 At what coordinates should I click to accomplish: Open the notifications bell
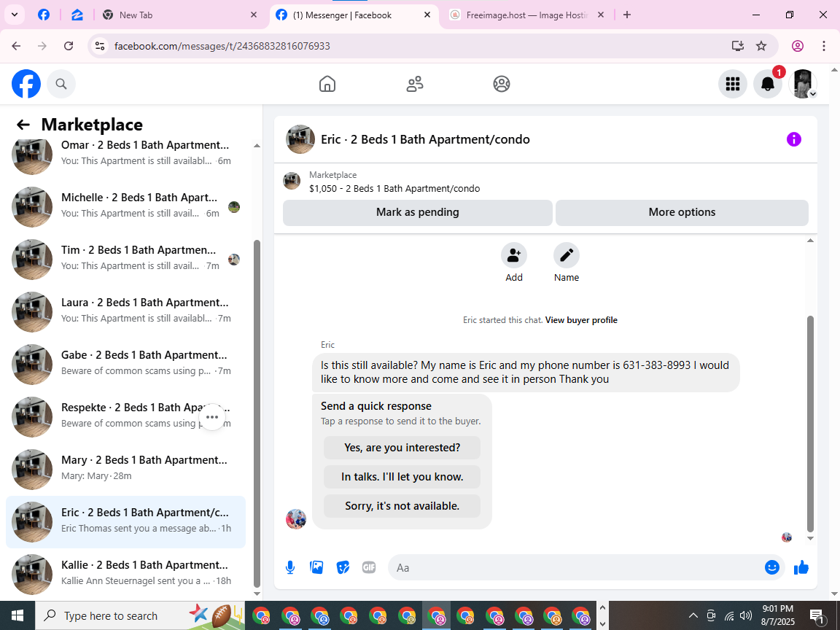pos(768,84)
